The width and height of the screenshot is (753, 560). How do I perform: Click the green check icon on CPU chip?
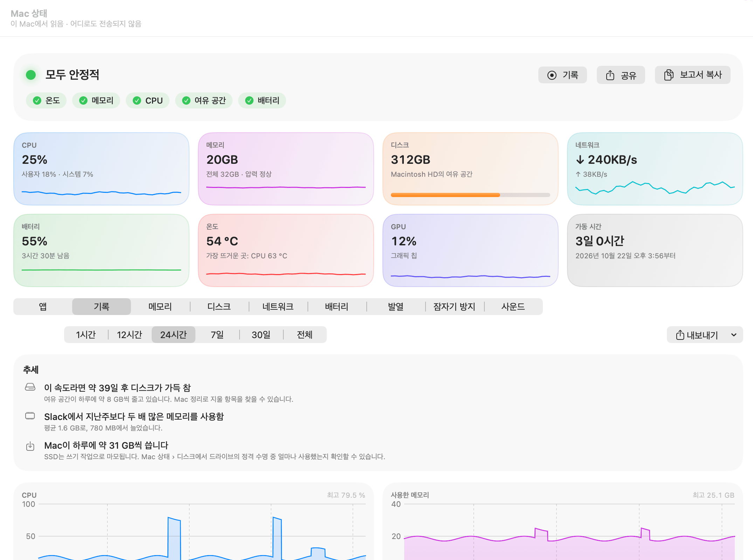[x=137, y=101]
